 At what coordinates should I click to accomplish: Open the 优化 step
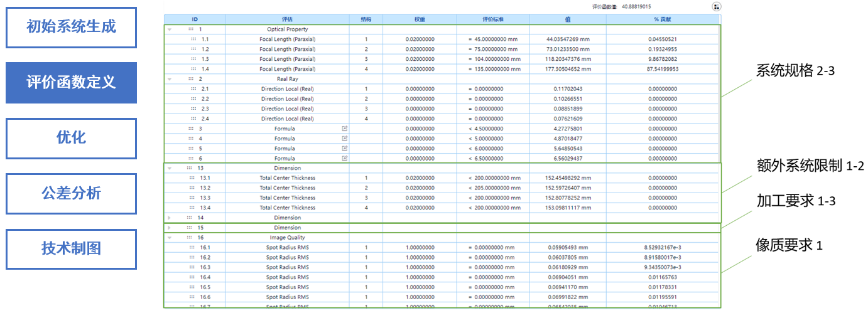coord(71,139)
